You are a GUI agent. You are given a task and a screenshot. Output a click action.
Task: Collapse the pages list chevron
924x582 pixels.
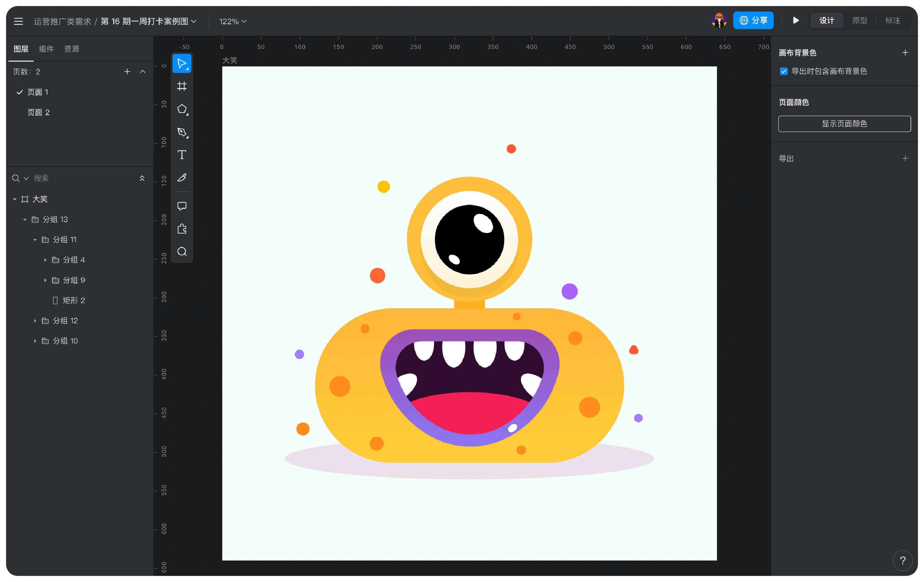coord(143,72)
